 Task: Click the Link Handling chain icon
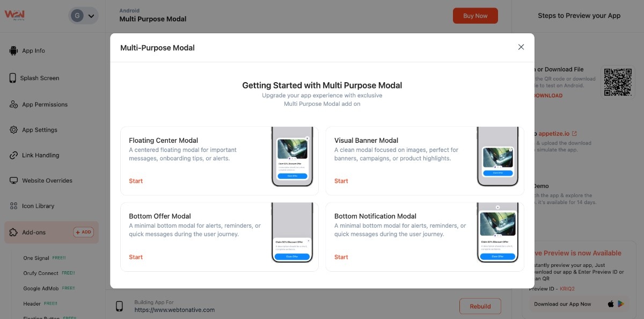tap(13, 155)
